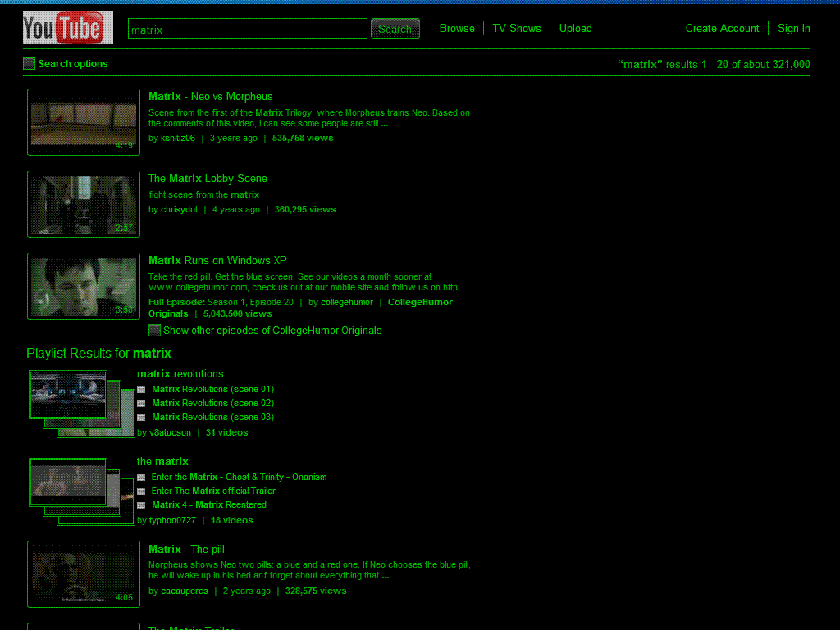The width and height of the screenshot is (840, 630).
Task: Click 'Playlist Results for matrix' heading
Action: pyautogui.click(x=98, y=354)
